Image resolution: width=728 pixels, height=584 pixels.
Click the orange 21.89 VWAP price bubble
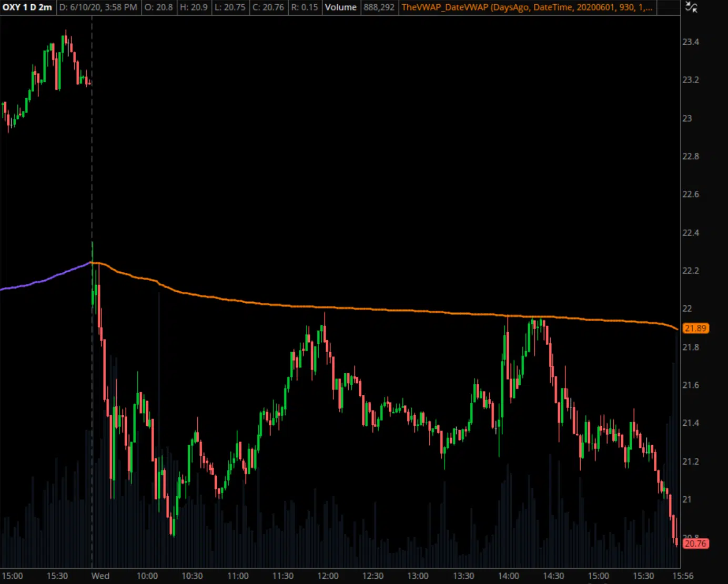[x=695, y=329]
